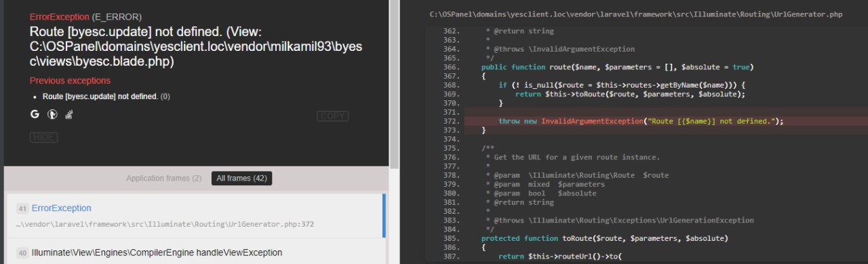Viewport: 868px width, 264px height.
Task: Select frame 40 CompilerEngine handleViewException
Action: (195, 252)
